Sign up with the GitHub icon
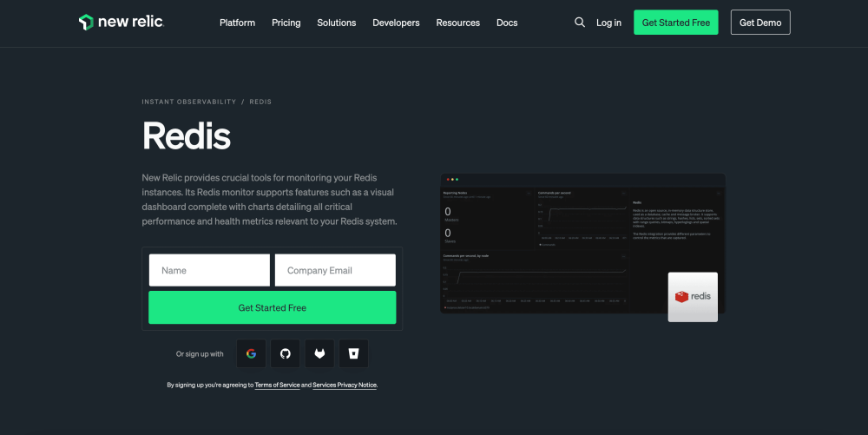This screenshot has width=868, height=435. tap(285, 353)
